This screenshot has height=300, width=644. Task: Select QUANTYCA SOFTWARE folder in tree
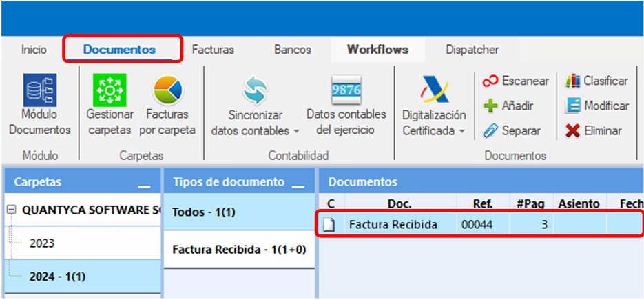91,210
